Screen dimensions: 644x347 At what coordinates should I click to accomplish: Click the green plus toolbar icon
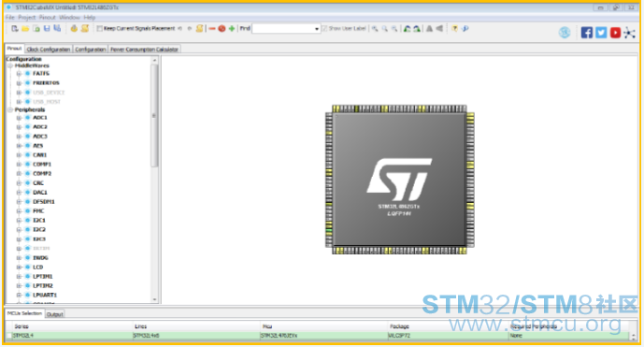(x=232, y=28)
